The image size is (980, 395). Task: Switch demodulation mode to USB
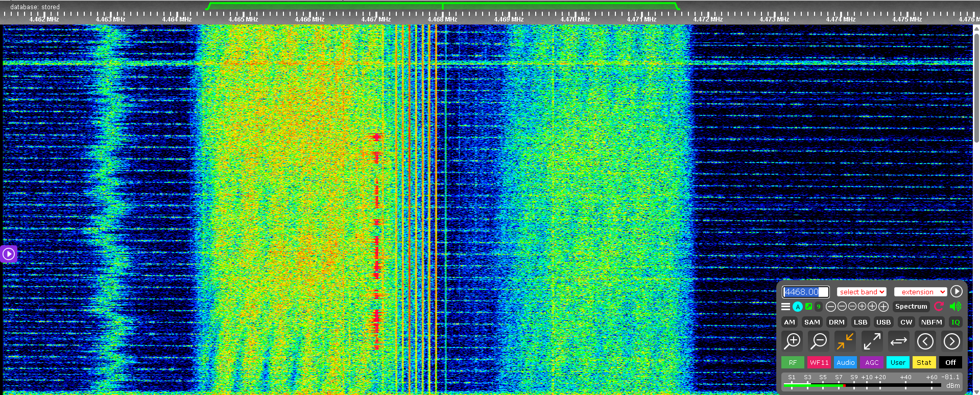click(x=883, y=322)
